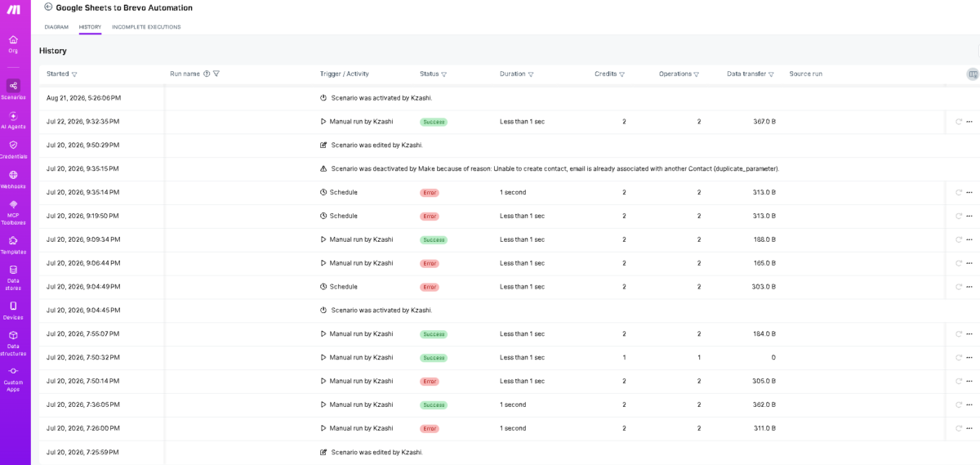
Task: Click the back arrow next to scenario title
Action: 48,7
